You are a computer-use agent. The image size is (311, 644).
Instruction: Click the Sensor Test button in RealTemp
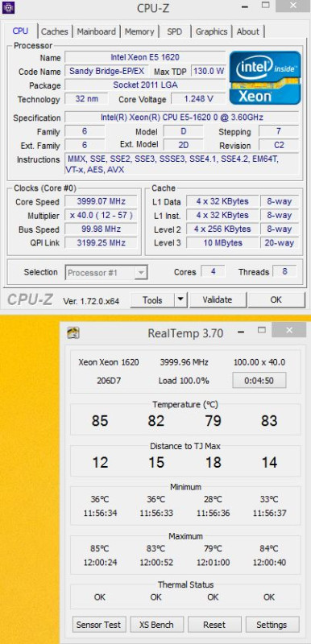98,625
